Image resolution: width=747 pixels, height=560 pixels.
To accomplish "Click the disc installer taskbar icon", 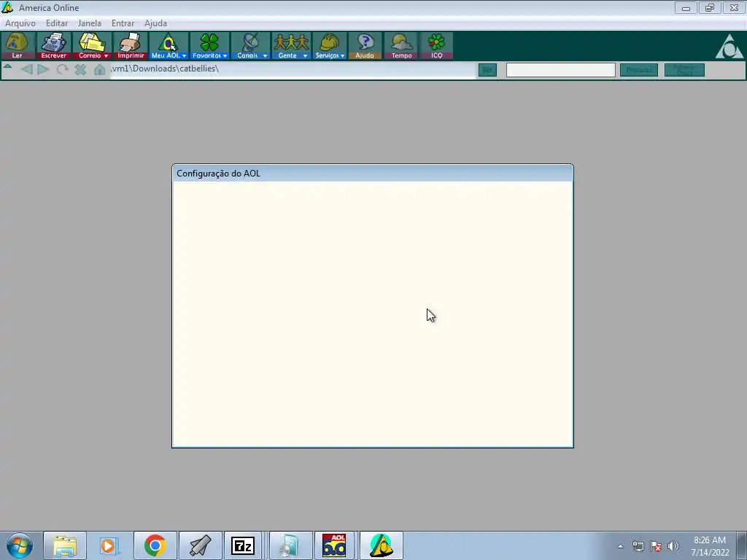I will click(290, 545).
